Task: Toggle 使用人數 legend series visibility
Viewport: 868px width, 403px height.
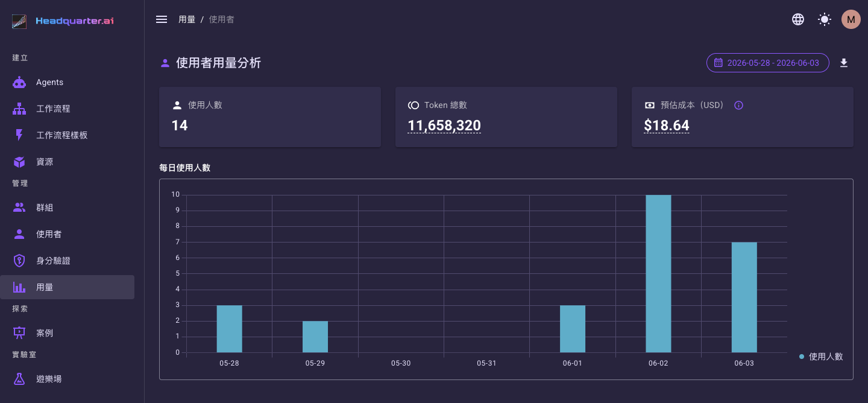Action: 821,357
